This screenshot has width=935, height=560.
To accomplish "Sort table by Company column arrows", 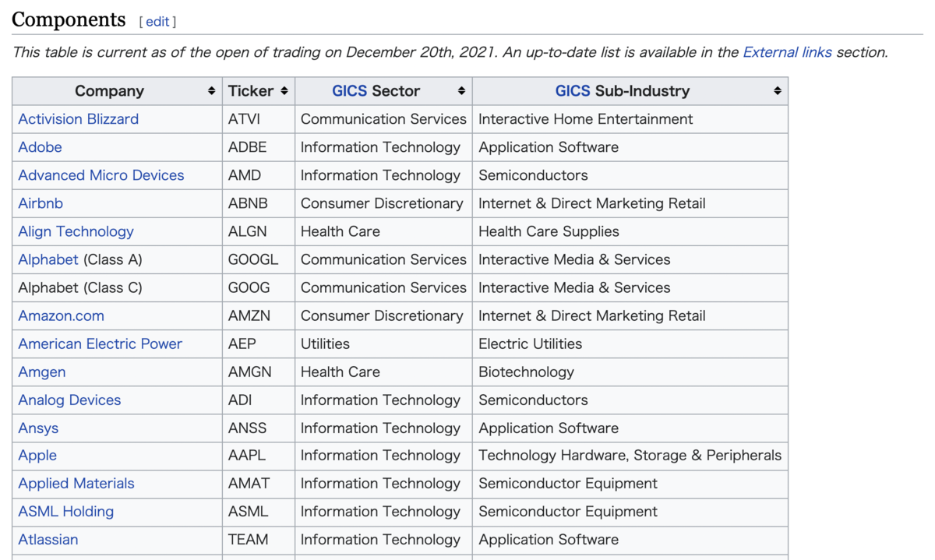I will coord(211,91).
